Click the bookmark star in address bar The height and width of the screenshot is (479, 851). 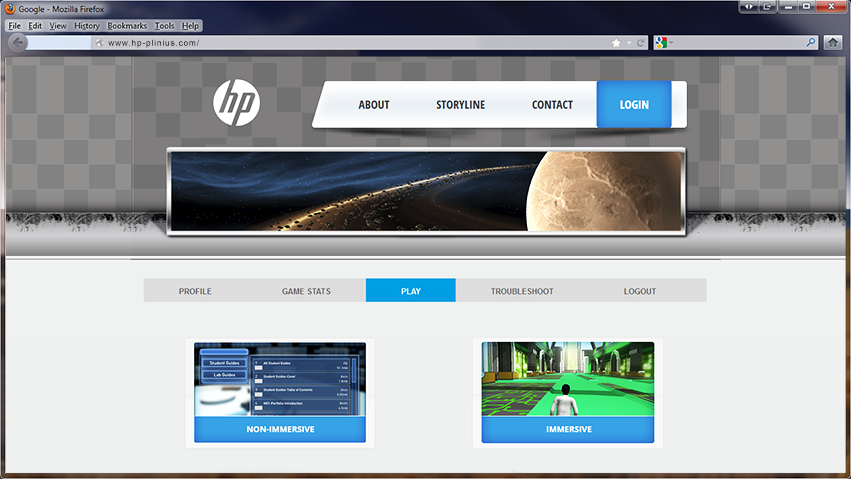click(616, 42)
